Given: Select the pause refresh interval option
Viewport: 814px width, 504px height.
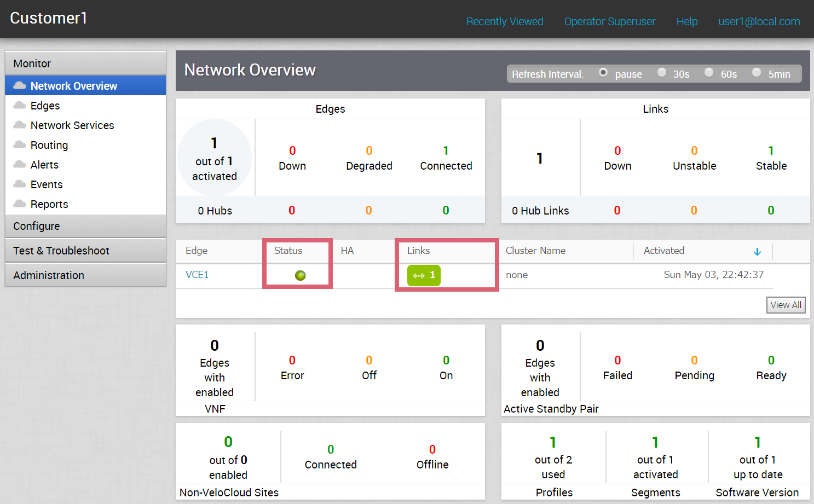Looking at the screenshot, I should [603, 73].
